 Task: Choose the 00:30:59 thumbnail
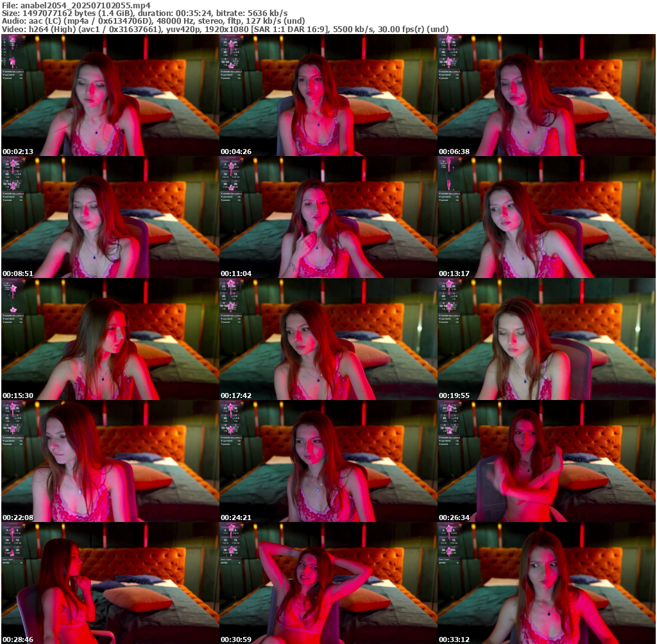pyautogui.click(x=328, y=583)
